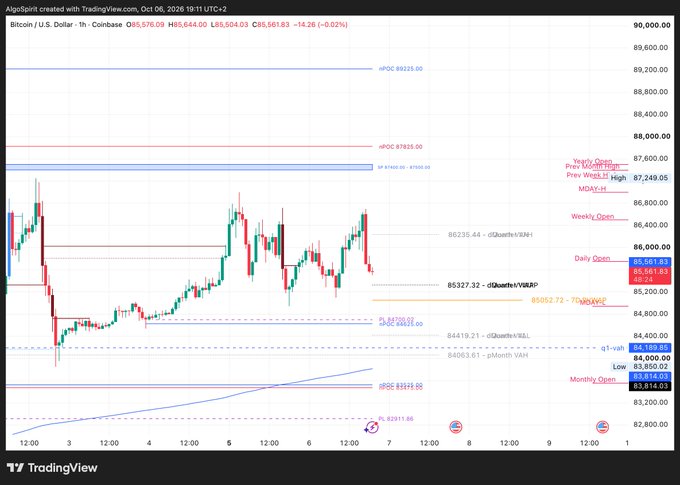
Task: Click the 85327.32 VWAP level label
Action: point(493,285)
